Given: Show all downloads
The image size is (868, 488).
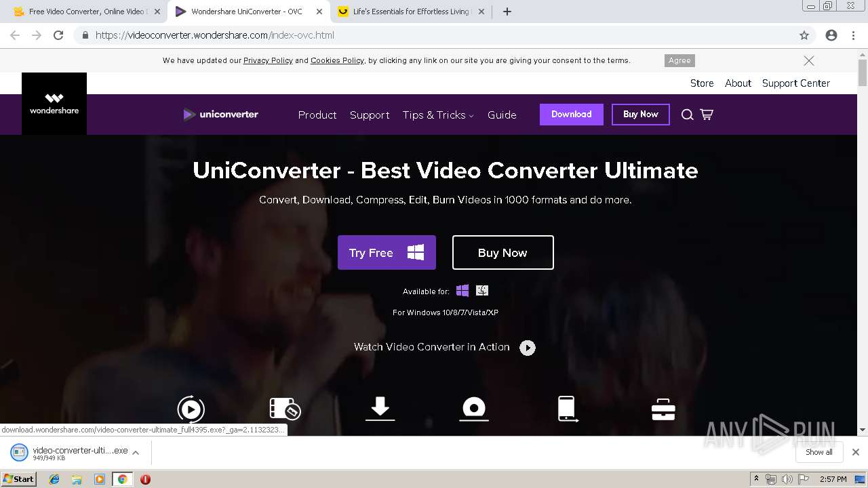Looking at the screenshot, I should (x=819, y=452).
